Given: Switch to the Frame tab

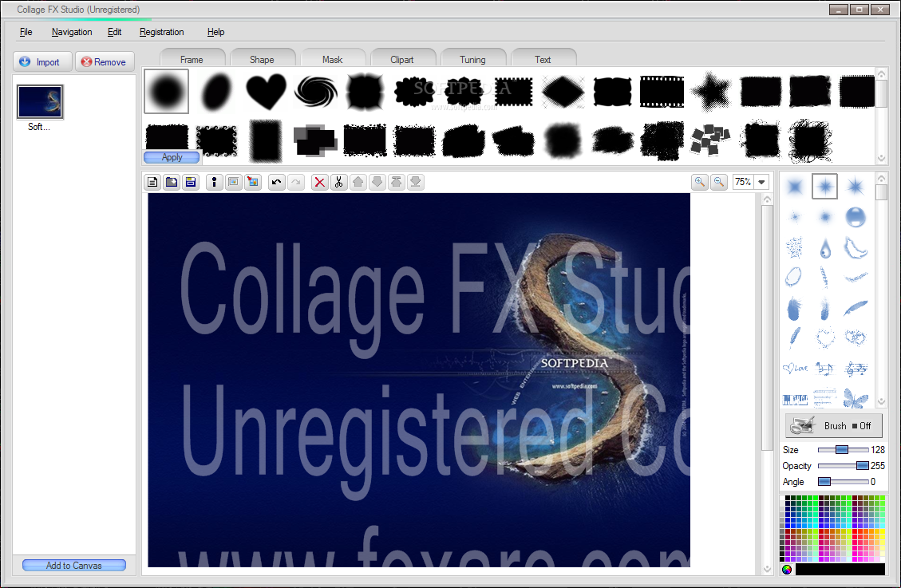Looking at the screenshot, I should [x=192, y=59].
